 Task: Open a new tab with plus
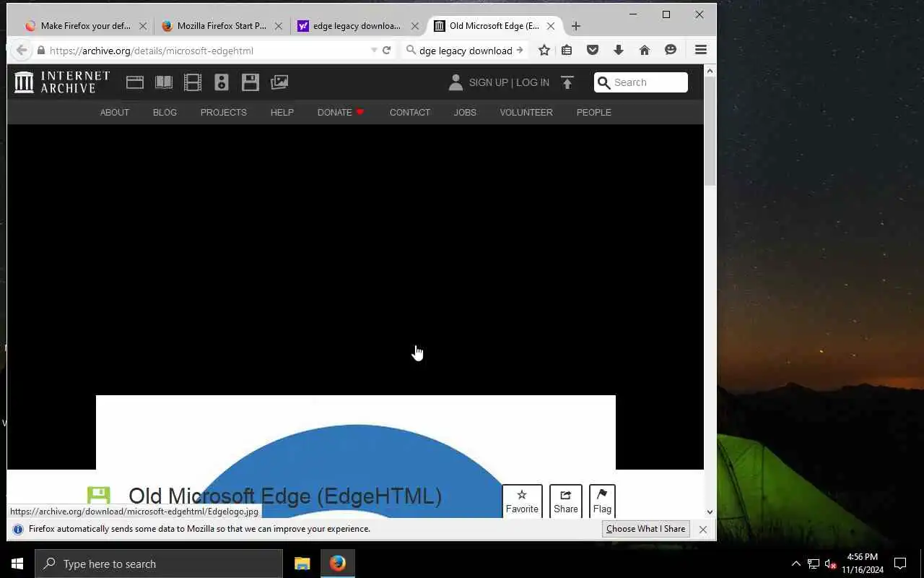pyautogui.click(x=575, y=26)
